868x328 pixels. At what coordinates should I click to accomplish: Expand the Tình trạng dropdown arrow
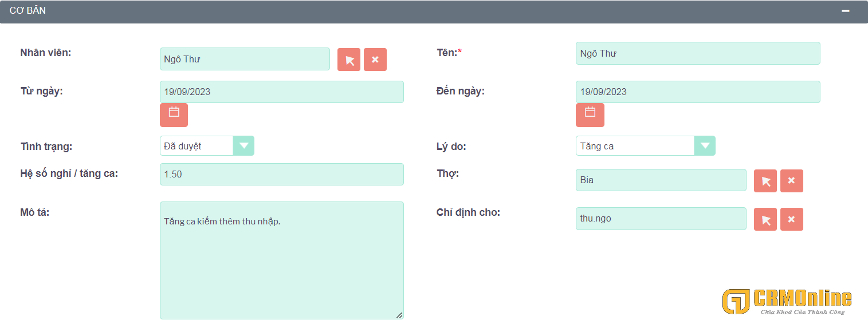coord(244,146)
